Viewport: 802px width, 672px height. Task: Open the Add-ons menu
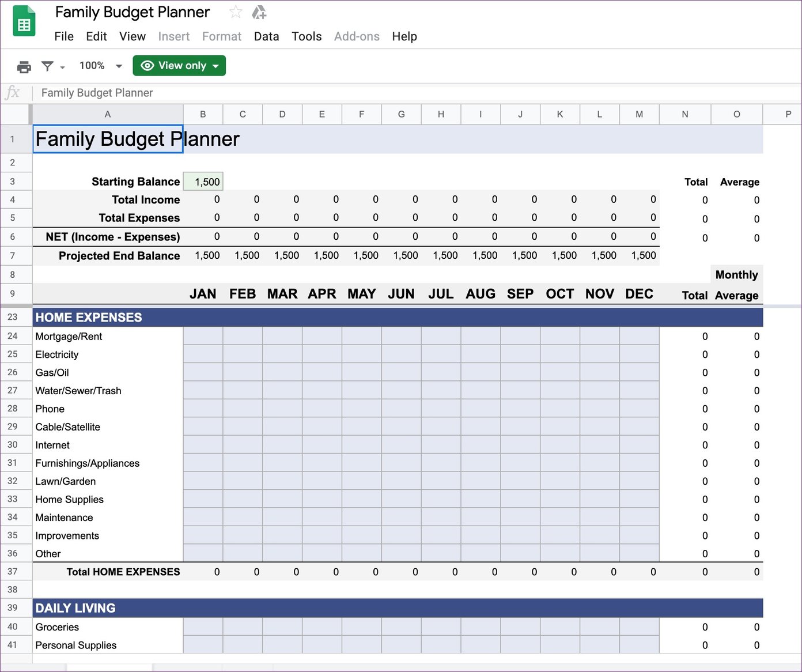(x=357, y=36)
